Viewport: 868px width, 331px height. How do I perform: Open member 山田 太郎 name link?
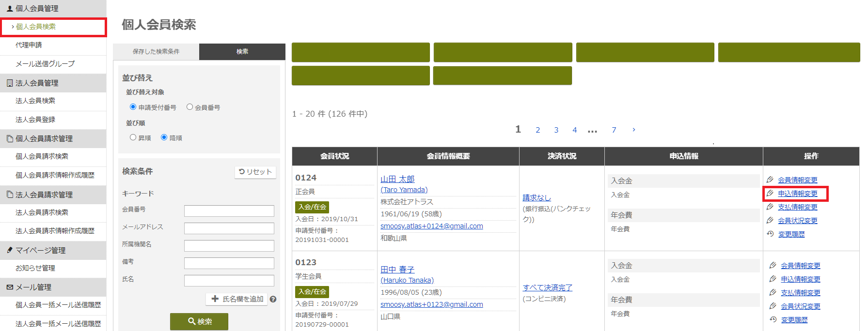tap(397, 179)
